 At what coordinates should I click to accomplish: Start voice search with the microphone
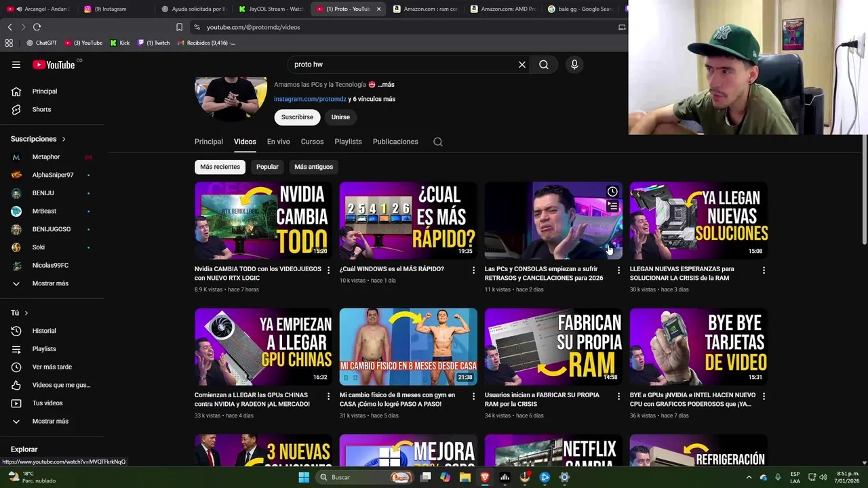pyautogui.click(x=574, y=64)
